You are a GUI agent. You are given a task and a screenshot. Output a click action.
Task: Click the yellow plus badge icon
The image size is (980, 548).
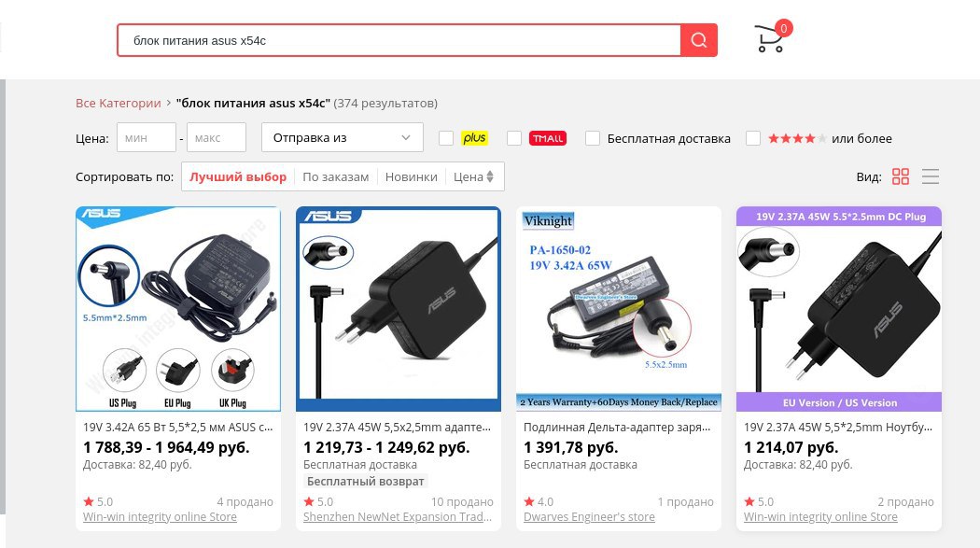coord(474,138)
